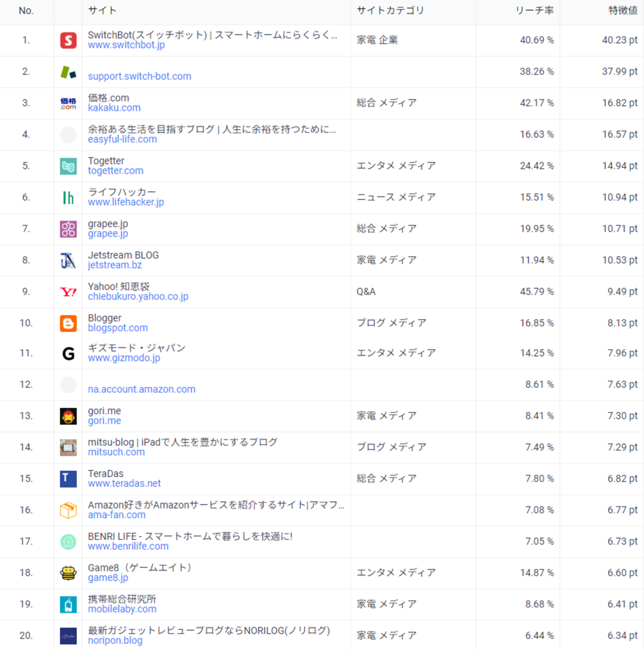Viewport: 644px width, 650px height.
Task: Click the SwitchBot red S favicon
Action: click(x=68, y=40)
